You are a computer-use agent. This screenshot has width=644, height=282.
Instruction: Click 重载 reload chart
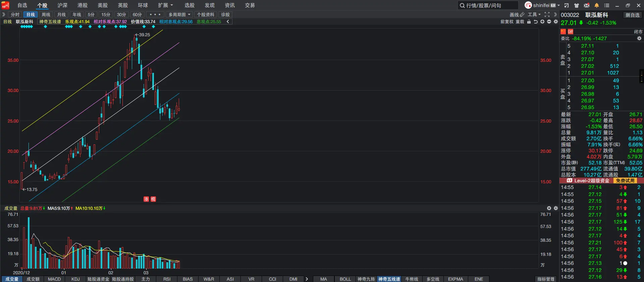tap(520, 21)
